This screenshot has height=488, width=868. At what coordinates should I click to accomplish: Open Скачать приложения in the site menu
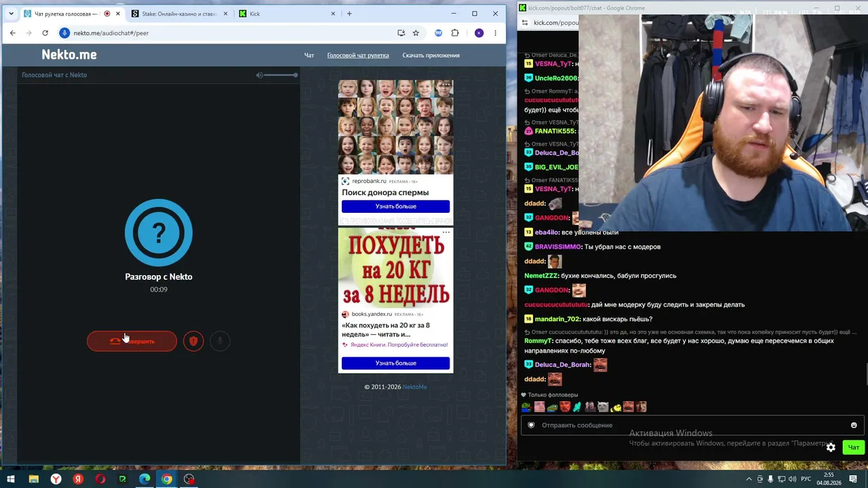[431, 56]
